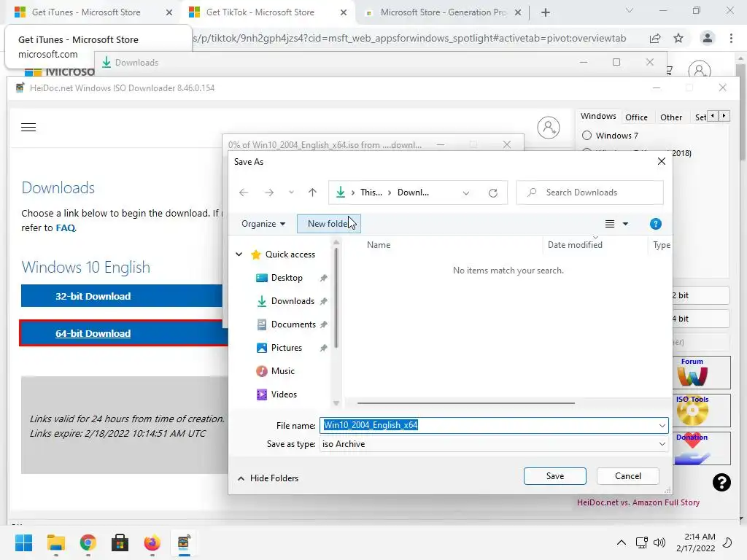Change the view layout icon
This screenshot has width=747, height=560.
[609, 224]
